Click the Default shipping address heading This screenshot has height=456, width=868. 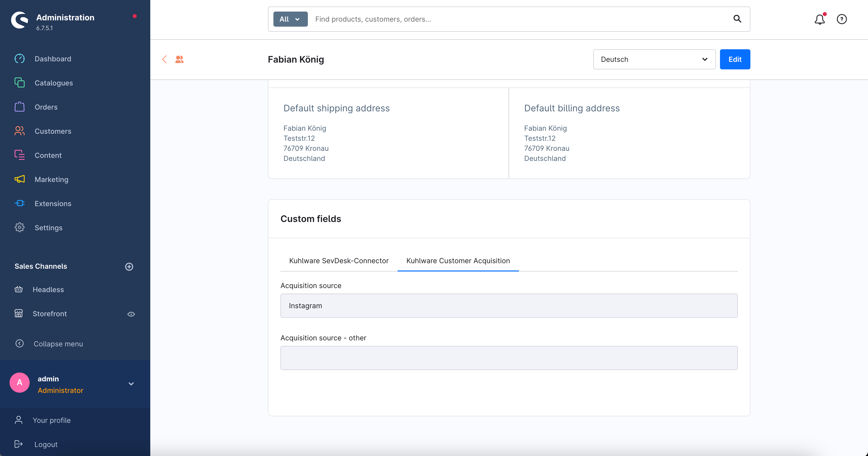click(336, 108)
